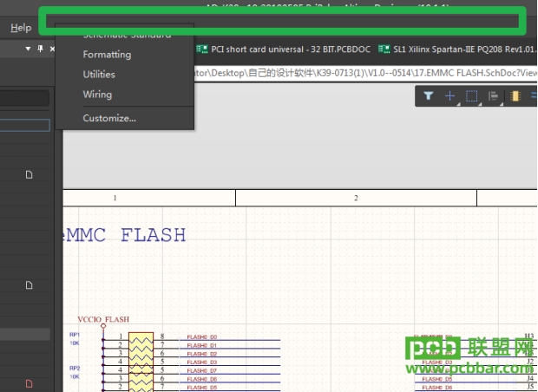Open the align objects tool

pos(494,96)
